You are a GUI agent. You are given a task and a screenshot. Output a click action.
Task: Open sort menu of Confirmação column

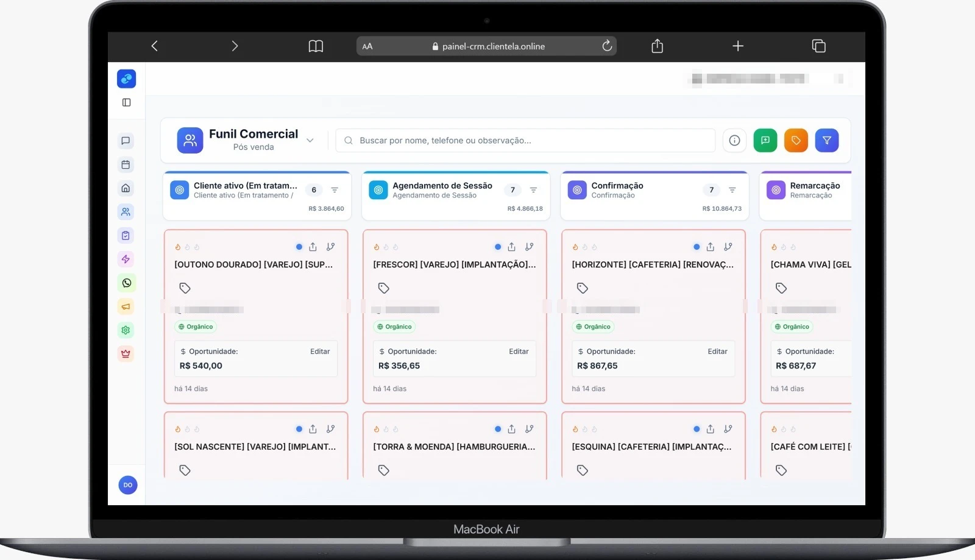point(732,190)
